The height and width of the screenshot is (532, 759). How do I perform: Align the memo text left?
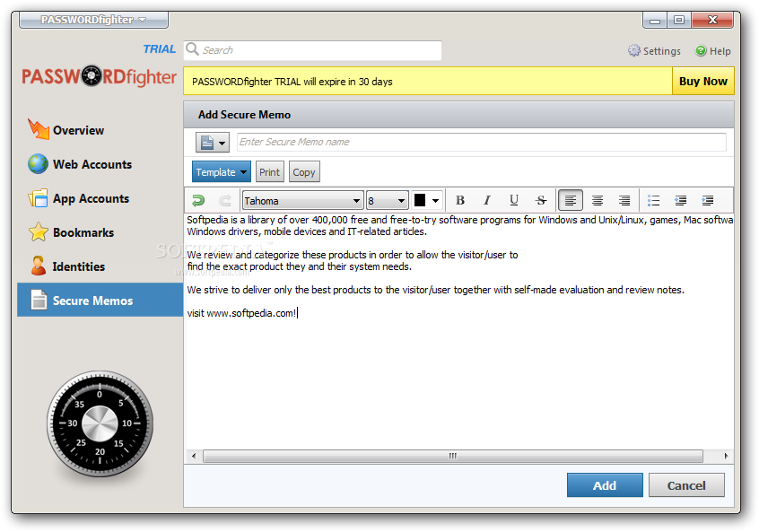click(571, 200)
